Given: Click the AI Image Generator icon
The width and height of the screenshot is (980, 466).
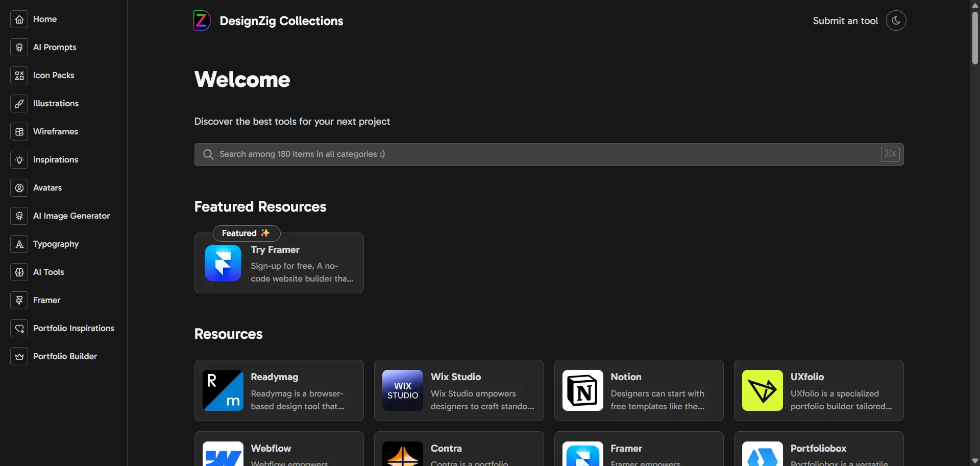Looking at the screenshot, I should pyautogui.click(x=19, y=216).
